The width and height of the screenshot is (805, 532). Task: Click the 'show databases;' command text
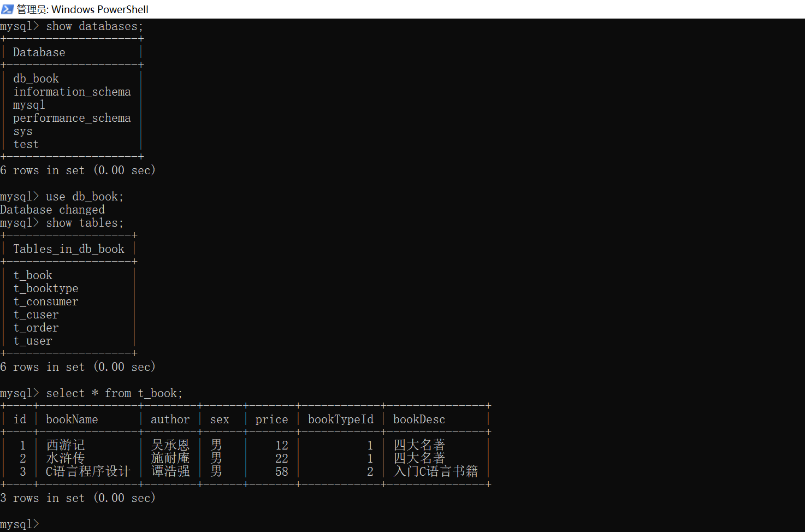pyautogui.click(x=94, y=26)
